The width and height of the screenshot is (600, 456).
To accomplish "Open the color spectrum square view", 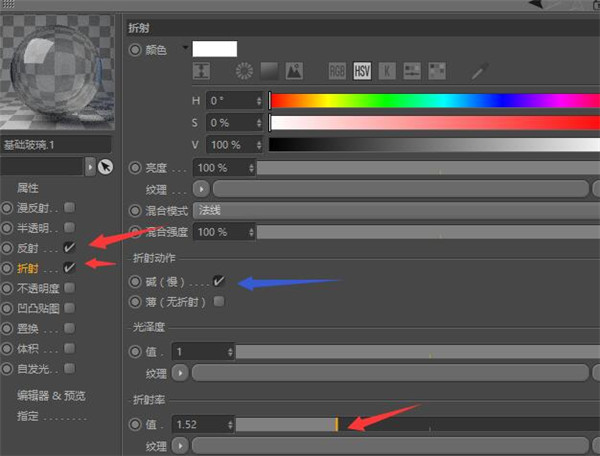I will (x=269, y=71).
